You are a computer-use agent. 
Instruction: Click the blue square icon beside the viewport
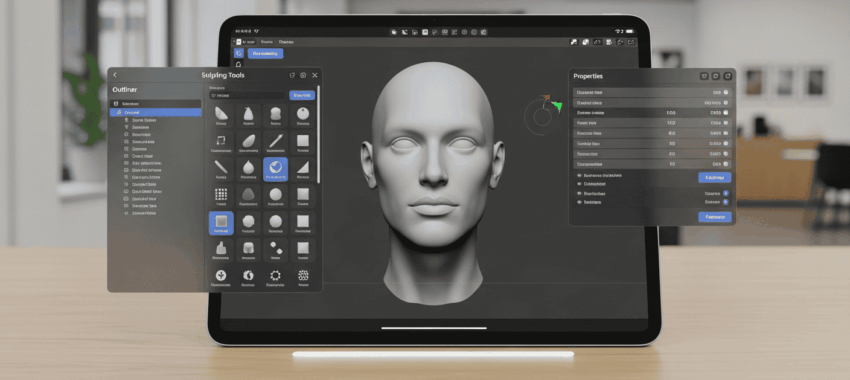tap(239, 53)
